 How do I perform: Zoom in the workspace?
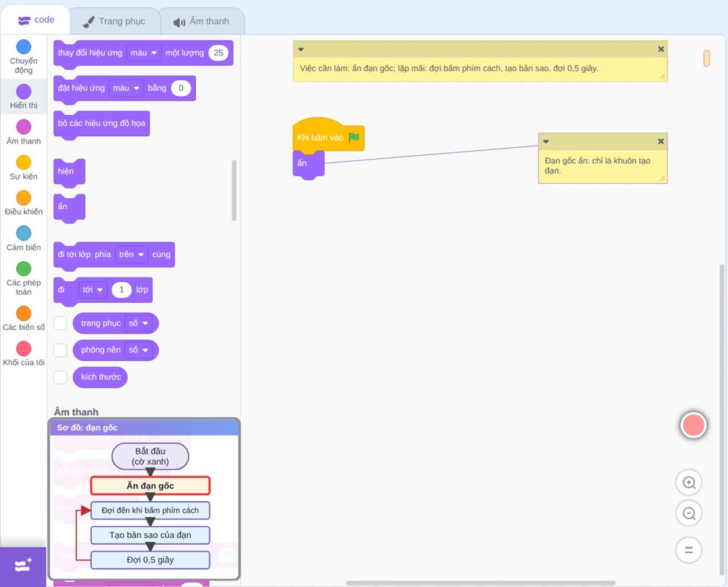(x=689, y=483)
